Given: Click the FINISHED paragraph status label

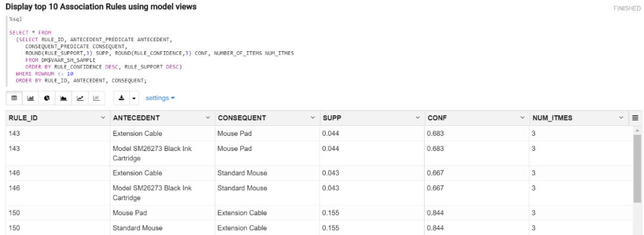Looking at the screenshot, I should click(627, 8).
